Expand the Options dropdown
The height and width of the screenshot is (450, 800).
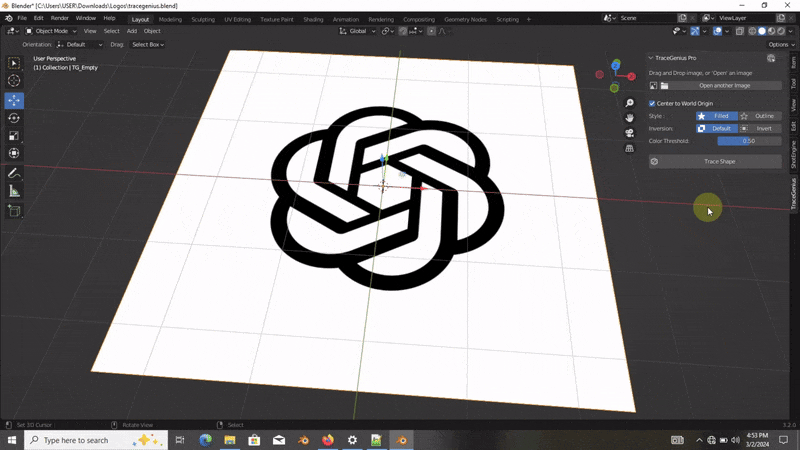click(x=781, y=45)
